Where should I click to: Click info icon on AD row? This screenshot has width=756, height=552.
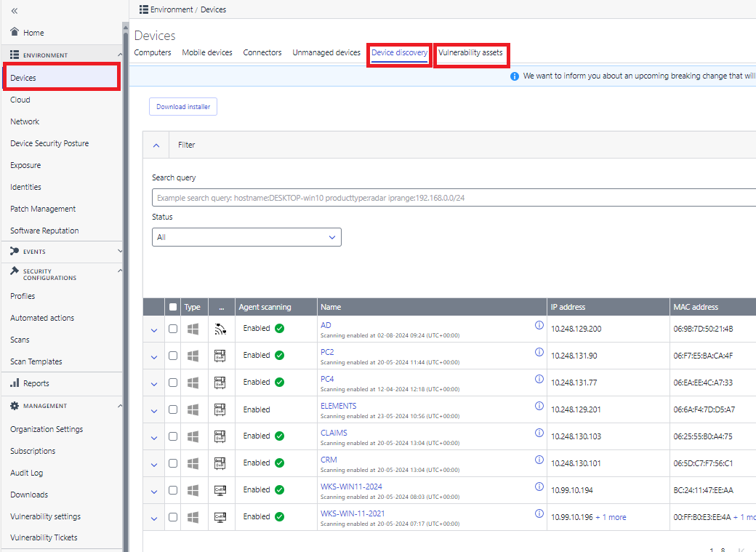(539, 325)
